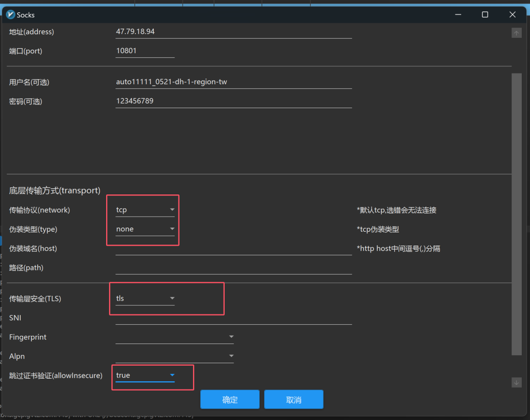Click the username field with auto11111_0521-dh-1-region-tw

(x=233, y=82)
